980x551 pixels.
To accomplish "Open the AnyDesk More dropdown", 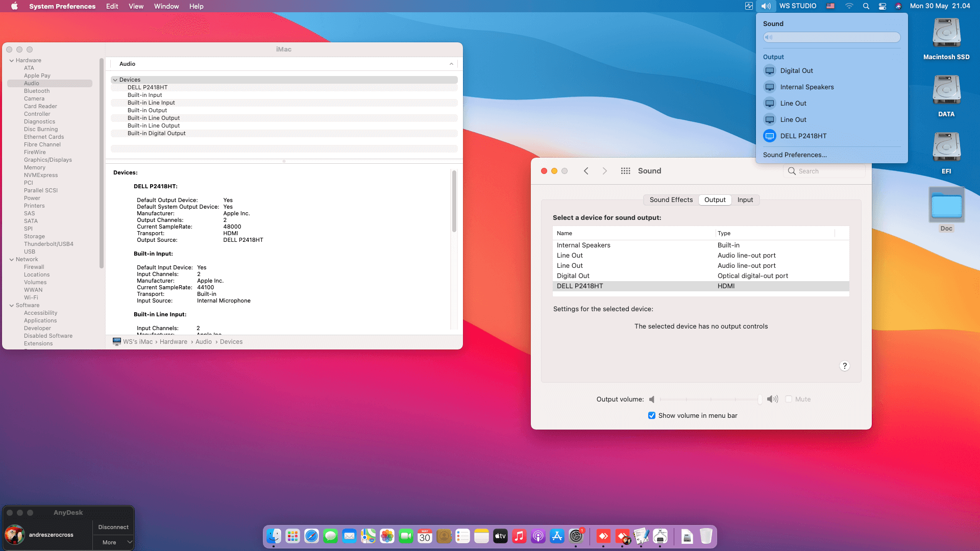I will click(x=113, y=542).
